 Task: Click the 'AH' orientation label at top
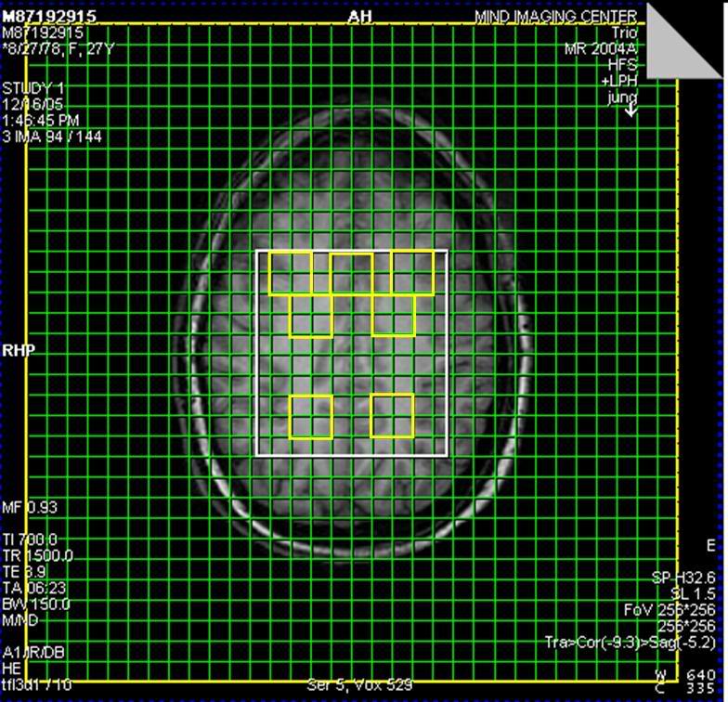[361, 17]
